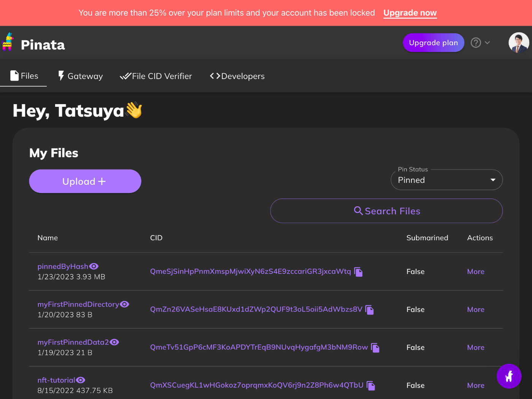Viewport: 532px width, 399px height.
Task: Preview myFirstPinnedData2 with eye icon
Action: point(114,342)
